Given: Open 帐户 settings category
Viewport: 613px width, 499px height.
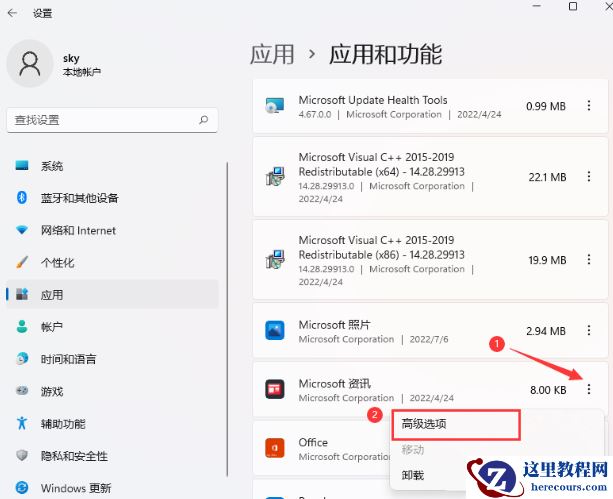Looking at the screenshot, I should (112, 327).
